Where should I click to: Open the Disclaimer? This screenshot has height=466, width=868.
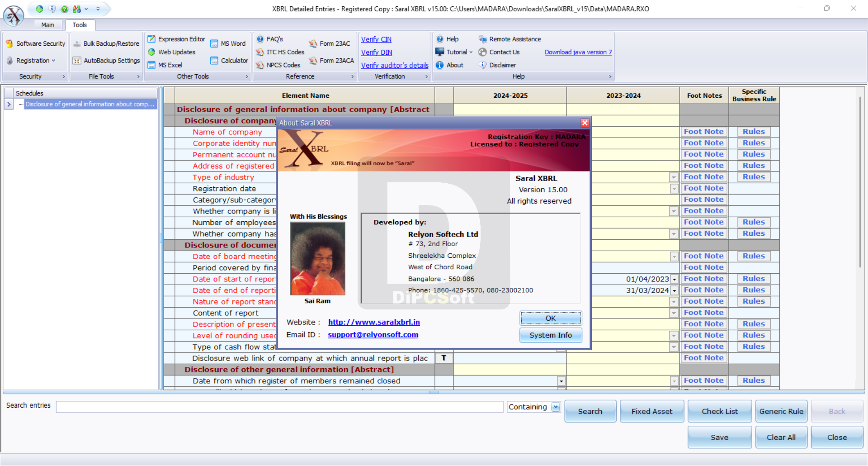[x=497, y=65]
